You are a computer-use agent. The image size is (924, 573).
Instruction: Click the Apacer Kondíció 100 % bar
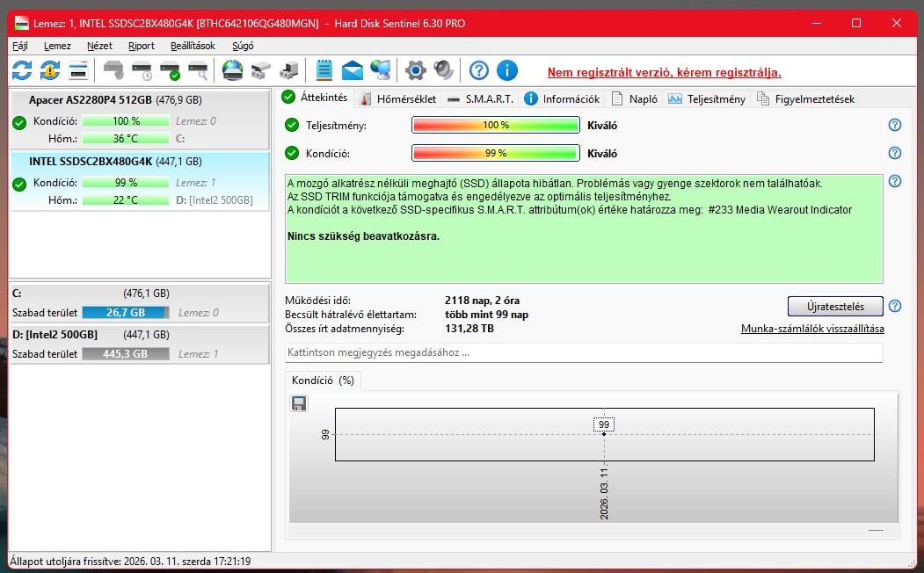pos(126,121)
